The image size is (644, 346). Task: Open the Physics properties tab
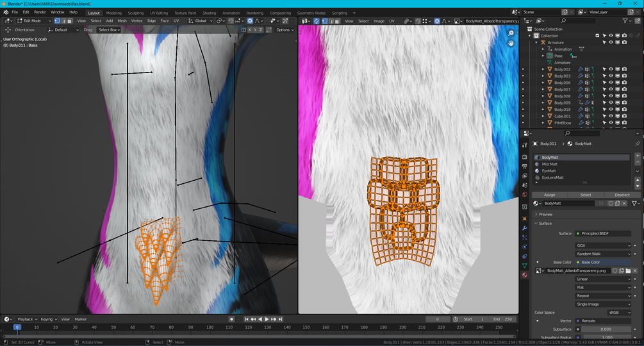(524, 247)
